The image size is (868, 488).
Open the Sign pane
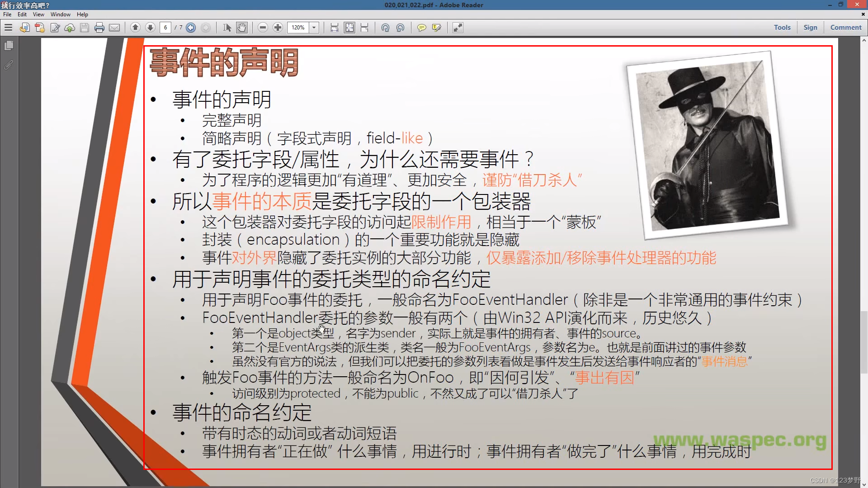point(810,28)
